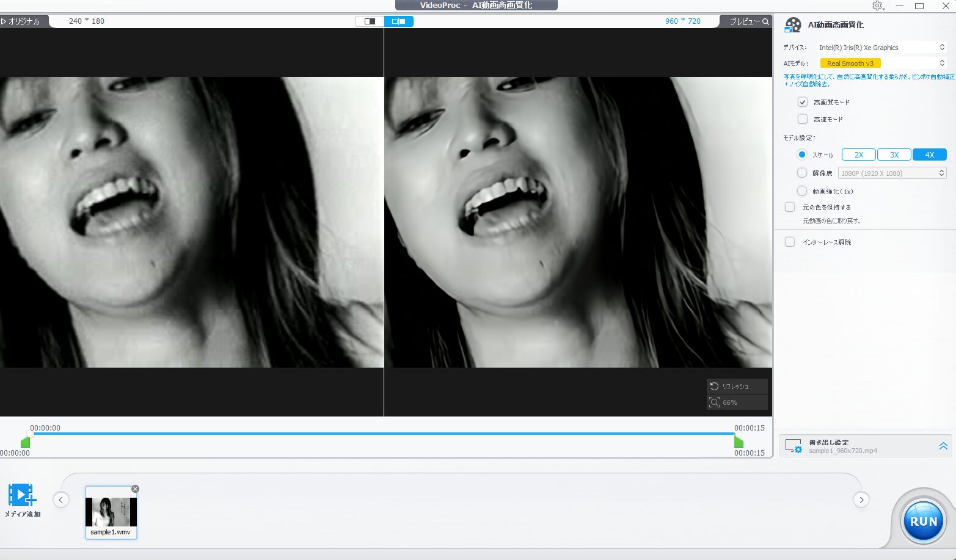Open the device dropdown Intel Iris Xe
The height and width of the screenshot is (560, 956).
(881, 48)
